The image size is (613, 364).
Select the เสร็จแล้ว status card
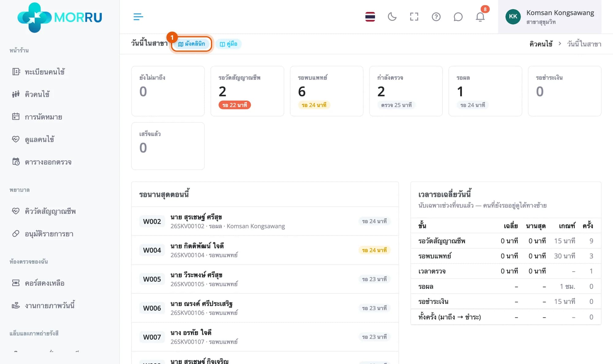tap(168, 146)
